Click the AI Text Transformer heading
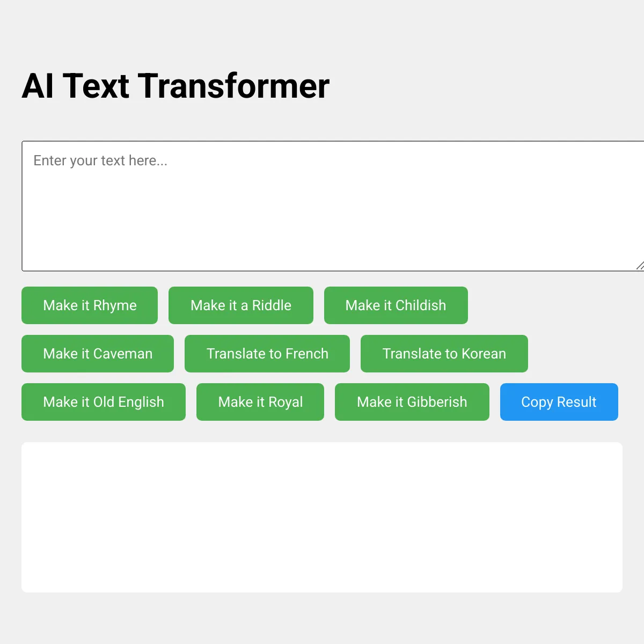The image size is (644, 644). pos(175,86)
